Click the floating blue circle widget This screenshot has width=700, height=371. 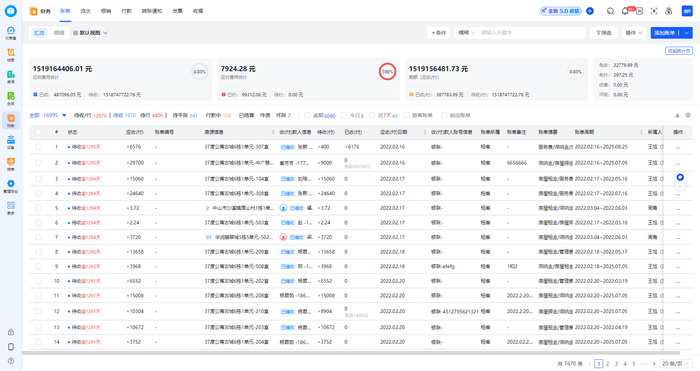coord(680,177)
